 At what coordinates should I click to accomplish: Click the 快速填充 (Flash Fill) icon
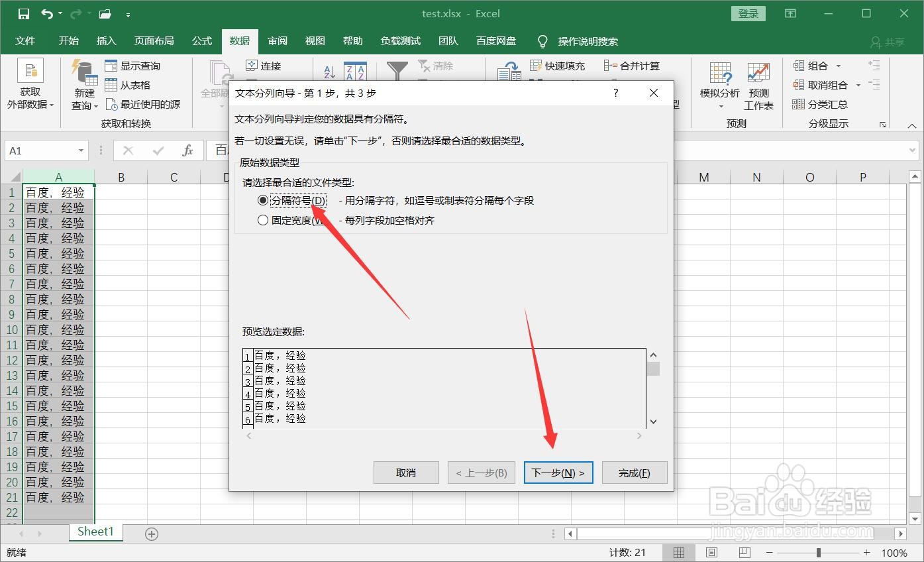(558, 65)
